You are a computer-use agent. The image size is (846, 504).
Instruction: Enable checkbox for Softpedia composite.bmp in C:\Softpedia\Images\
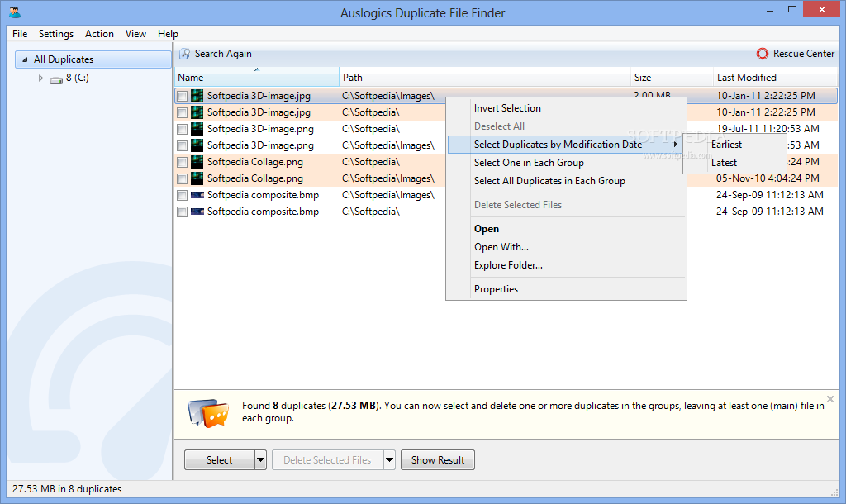[183, 195]
